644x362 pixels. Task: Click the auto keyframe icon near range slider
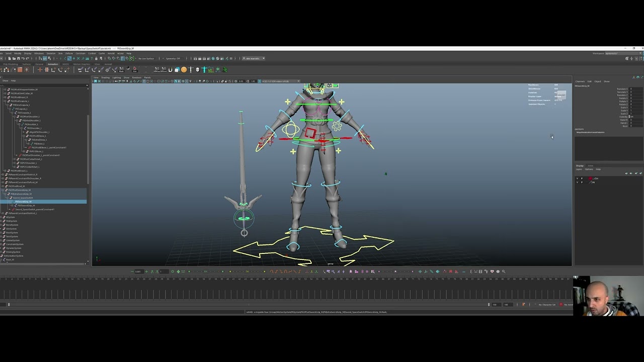pos(523,305)
